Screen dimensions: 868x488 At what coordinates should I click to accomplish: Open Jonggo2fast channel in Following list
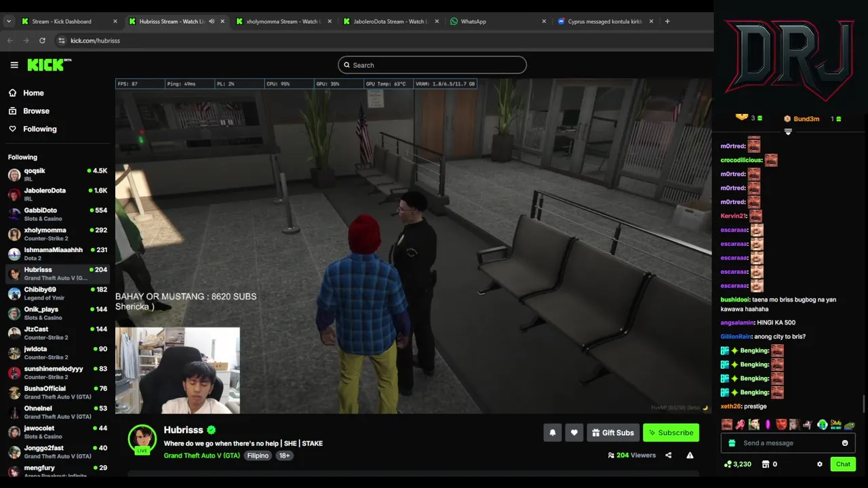(57, 451)
